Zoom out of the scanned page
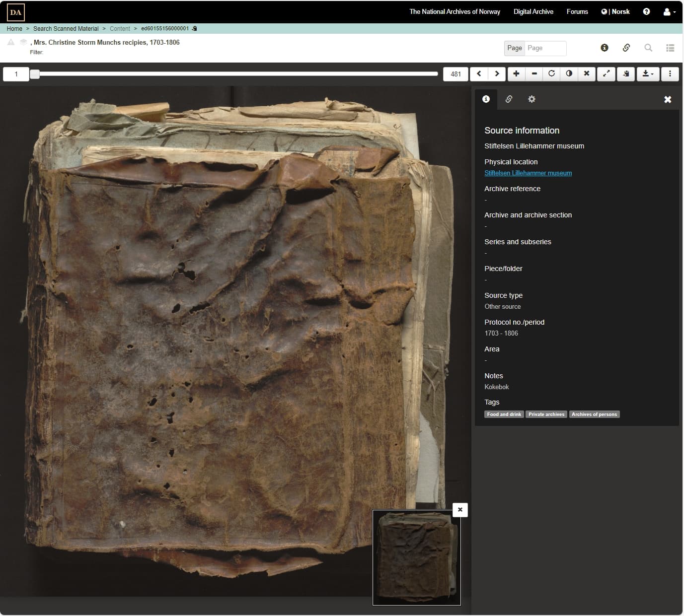The image size is (684, 616). click(x=534, y=74)
